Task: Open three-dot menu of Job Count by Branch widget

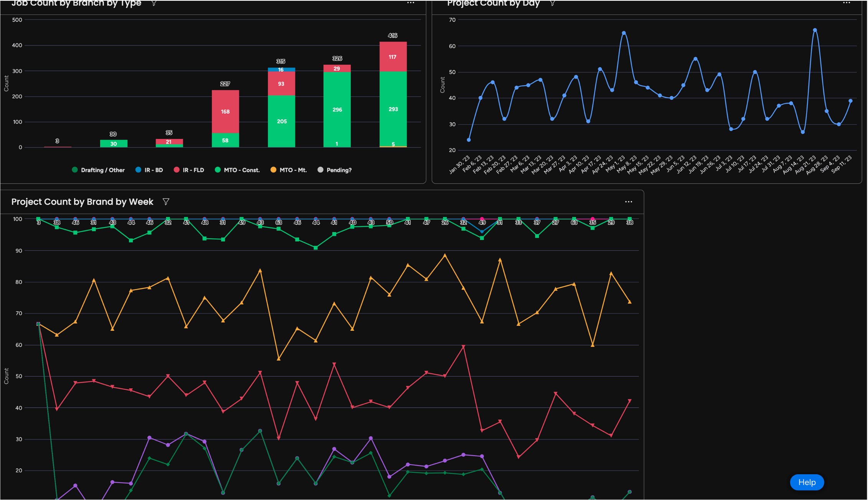Action: pos(411,3)
